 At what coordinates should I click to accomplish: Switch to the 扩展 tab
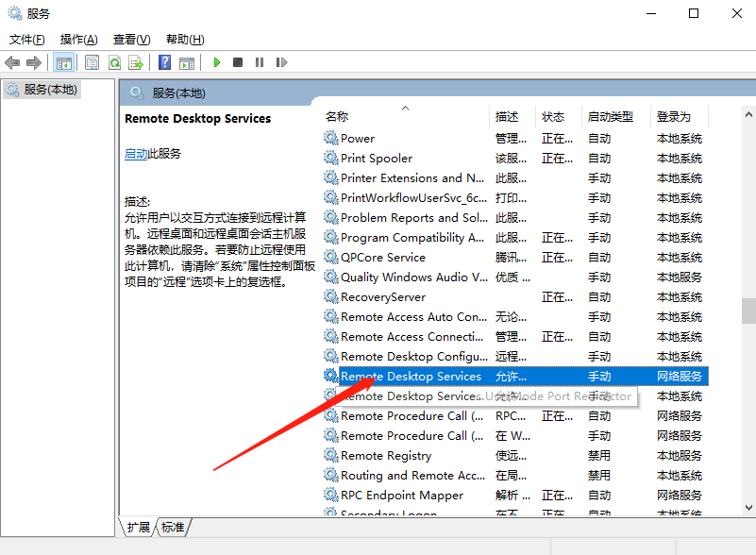[139, 528]
